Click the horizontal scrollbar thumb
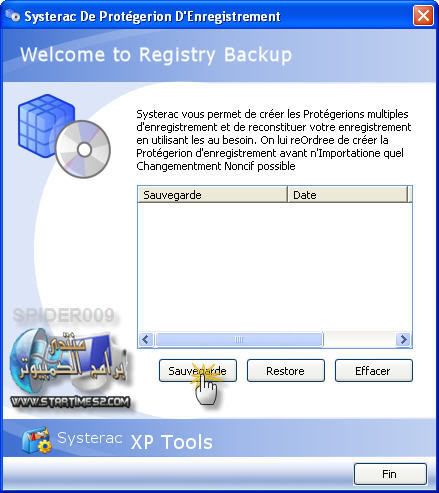The image size is (439, 493). click(239, 340)
